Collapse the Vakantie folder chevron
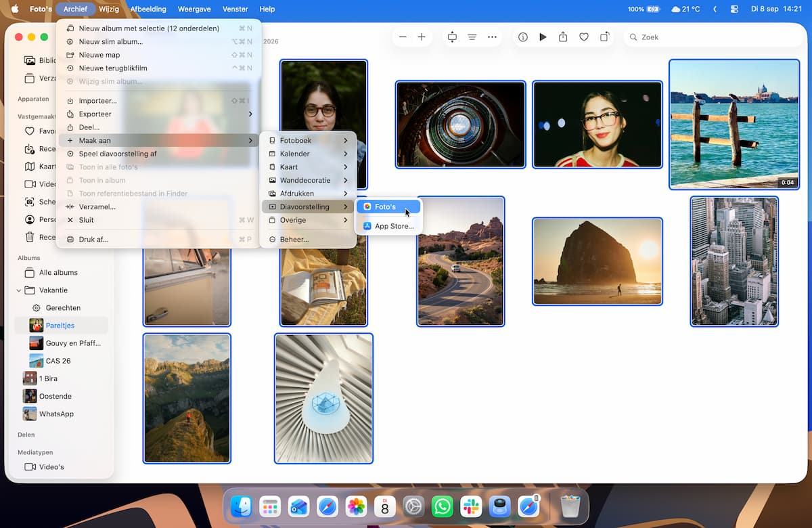Viewport: 812px width, 528px height. coord(18,290)
